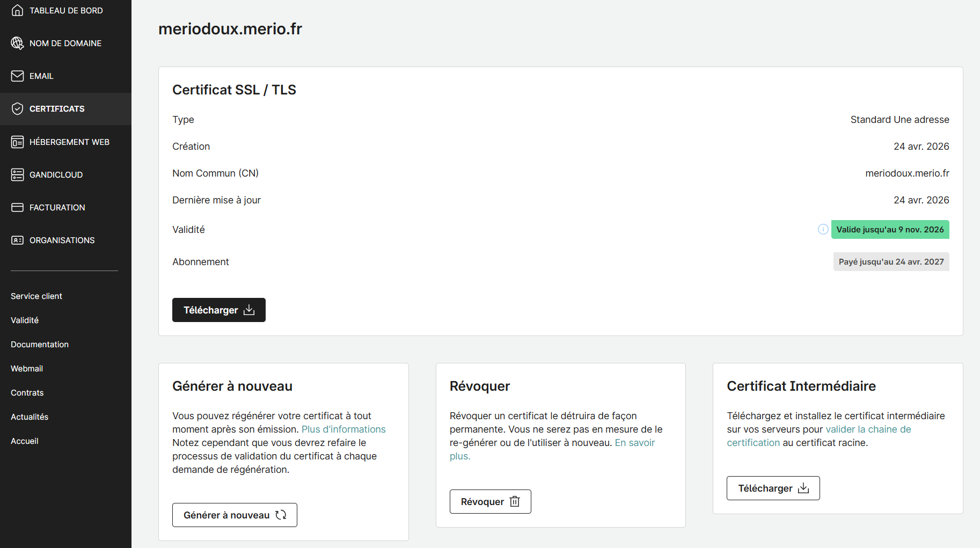This screenshot has height=548, width=980.
Task: Go to Documentation in the sidebar
Action: [40, 345]
